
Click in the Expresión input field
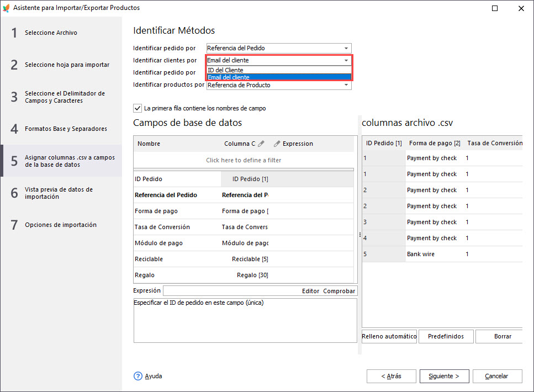[231, 291]
